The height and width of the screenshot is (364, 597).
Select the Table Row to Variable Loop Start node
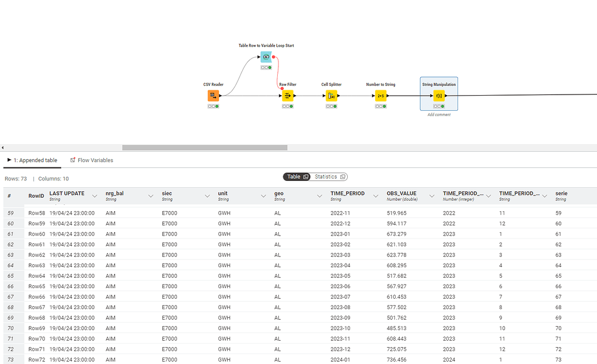pyautogui.click(x=267, y=57)
